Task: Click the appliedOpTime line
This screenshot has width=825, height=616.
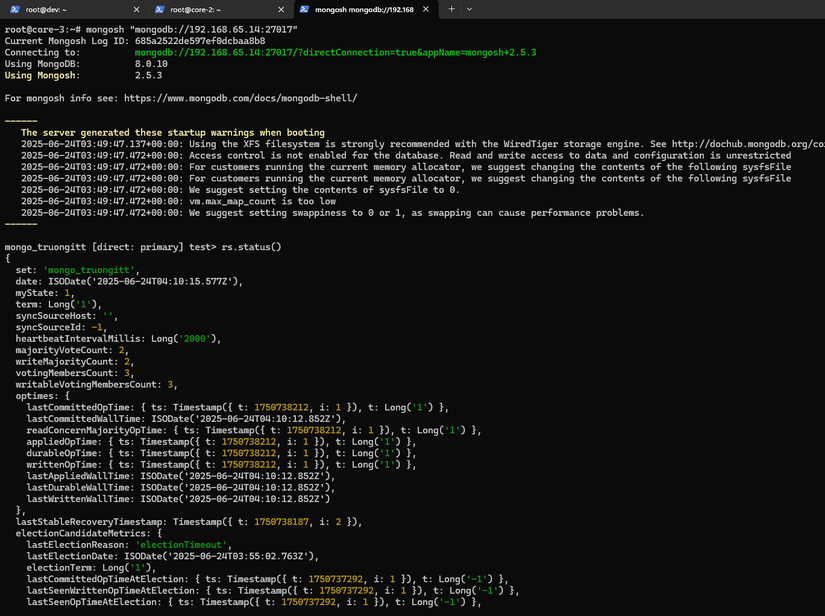Action: pos(222,442)
